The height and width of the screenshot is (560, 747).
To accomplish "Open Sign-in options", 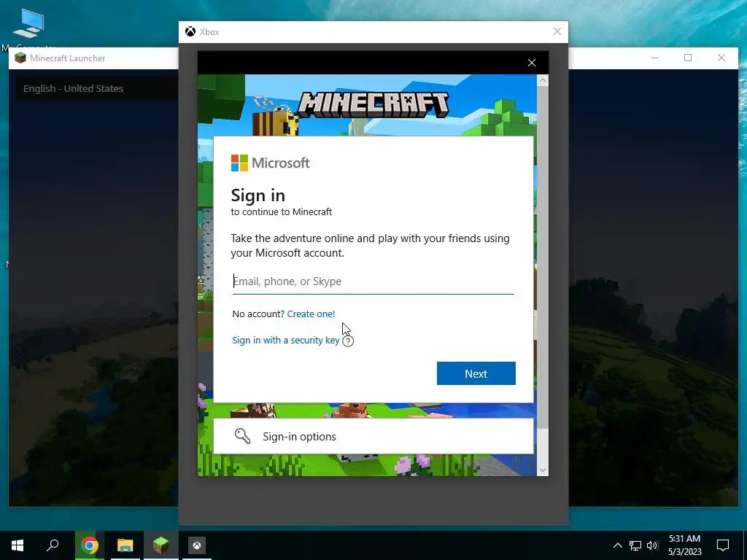I will (x=373, y=436).
